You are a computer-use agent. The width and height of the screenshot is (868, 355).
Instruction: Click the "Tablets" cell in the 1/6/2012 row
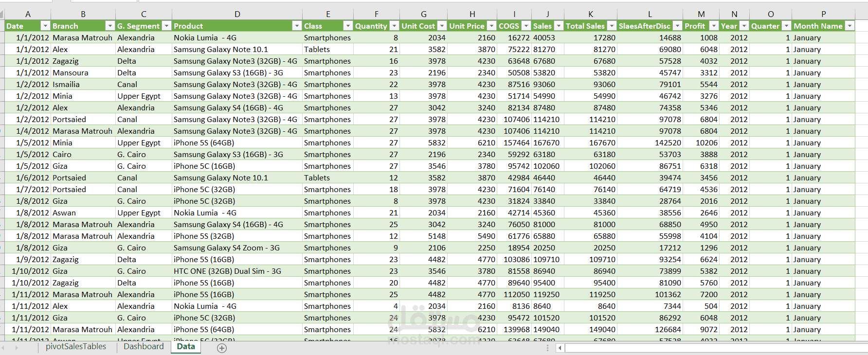pyautogui.click(x=328, y=177)
